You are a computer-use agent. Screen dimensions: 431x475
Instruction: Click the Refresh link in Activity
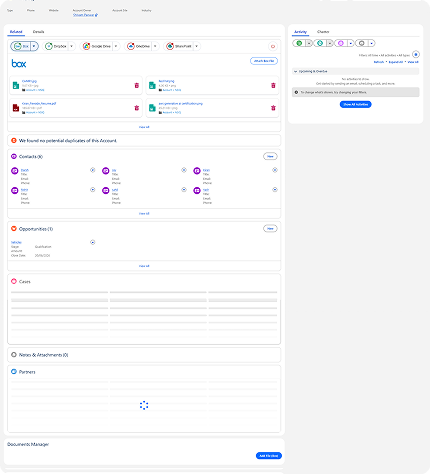pos(379,62)
